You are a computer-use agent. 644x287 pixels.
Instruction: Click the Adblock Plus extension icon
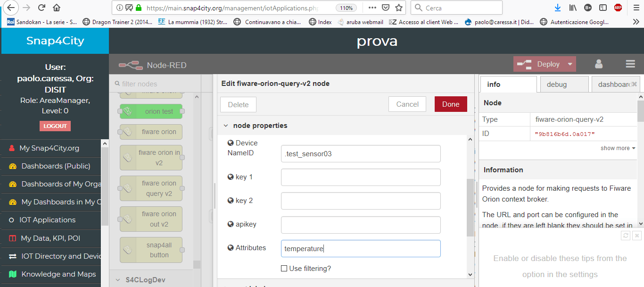[x=618, y=8]
